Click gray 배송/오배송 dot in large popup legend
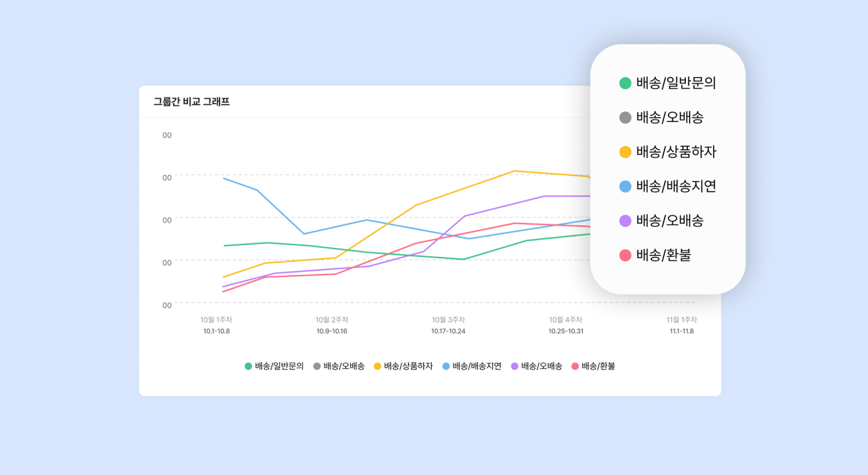This screenshot has height=475, width=868. [625, 117]
